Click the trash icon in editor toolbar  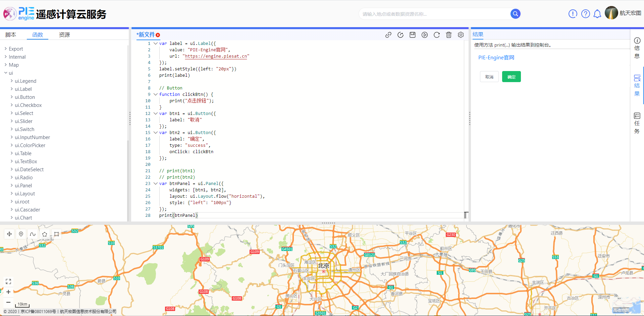pos(448,35)
